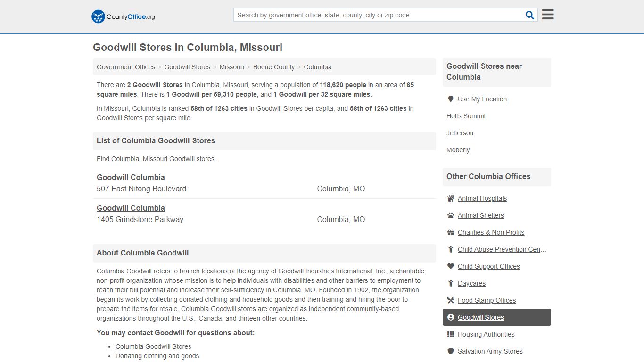This screenshot has width=644, height=362.
Task: Click the Animal Hospitals icon
Action: pos(451,198)
